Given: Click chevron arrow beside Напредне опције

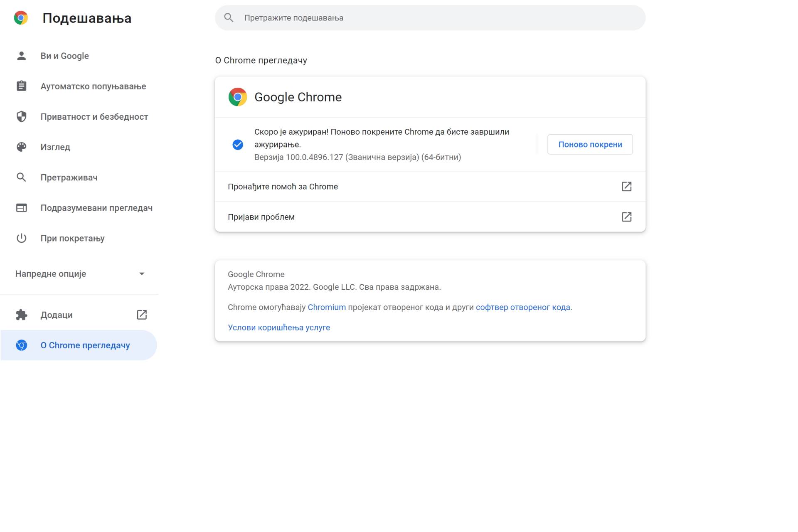Looking at the screenshot, I should point(142,273).
